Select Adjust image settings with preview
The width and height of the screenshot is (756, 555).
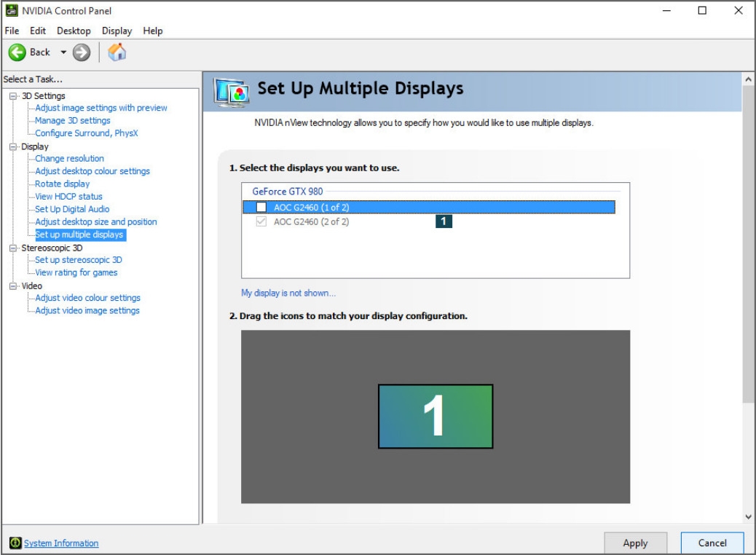[x=101, y=108]
